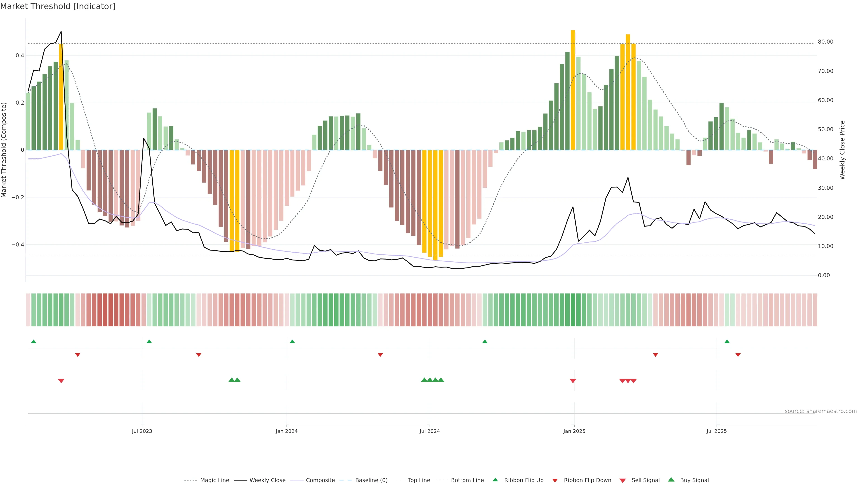Click the rightmost red ribbon flip down marker
The height and width of the screenshot is (488, 868).
(738, 355)
